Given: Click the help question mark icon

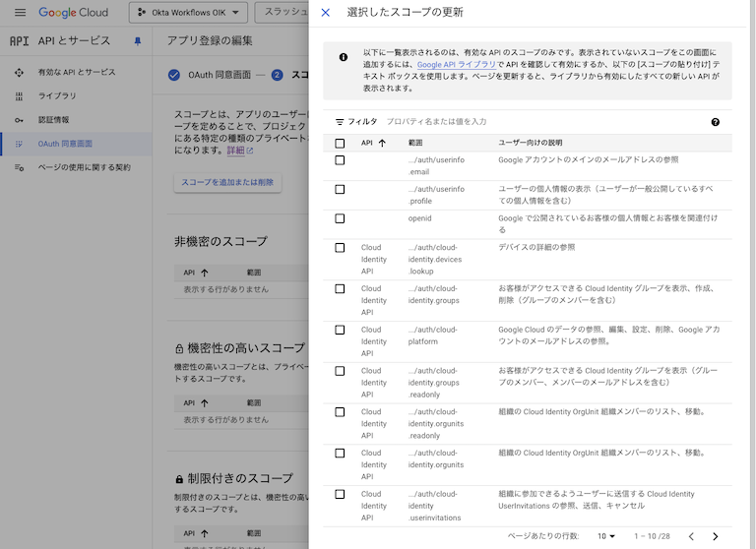Looking at the screenshot, I should [x=715, y=122].
